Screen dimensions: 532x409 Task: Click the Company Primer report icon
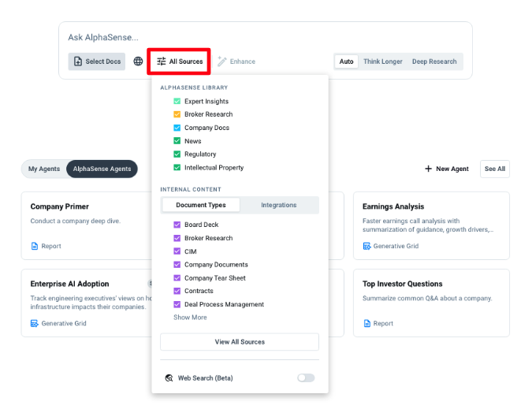coord(35,246)
